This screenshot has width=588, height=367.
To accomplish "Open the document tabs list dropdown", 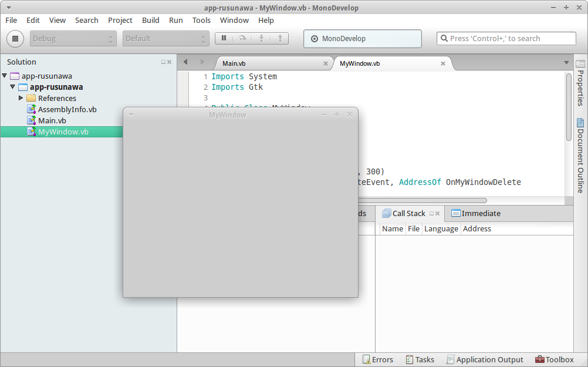I will (x=566, y=63).
